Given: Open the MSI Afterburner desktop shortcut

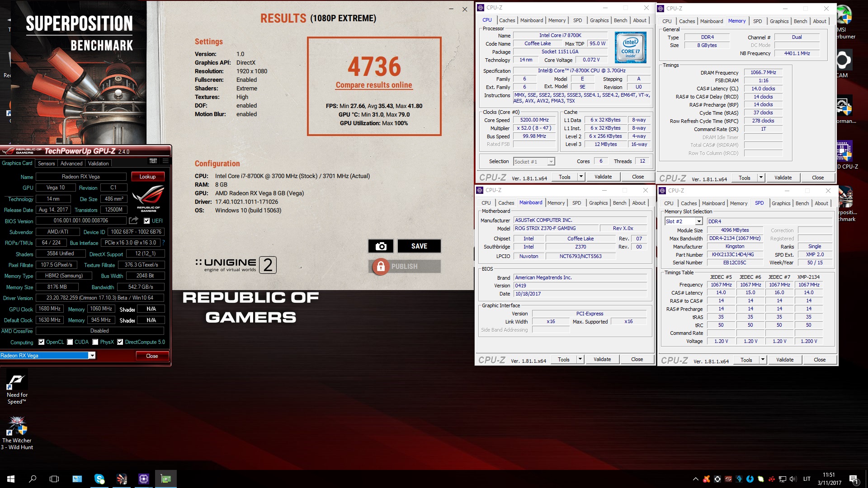Looking at the screenshot, I should 845,23.
